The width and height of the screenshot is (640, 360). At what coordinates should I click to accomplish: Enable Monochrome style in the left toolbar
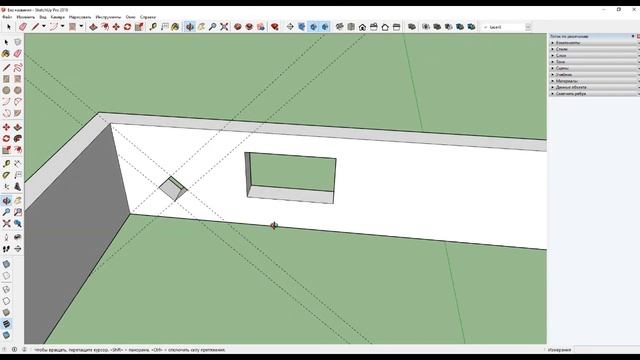coord(6,335)
